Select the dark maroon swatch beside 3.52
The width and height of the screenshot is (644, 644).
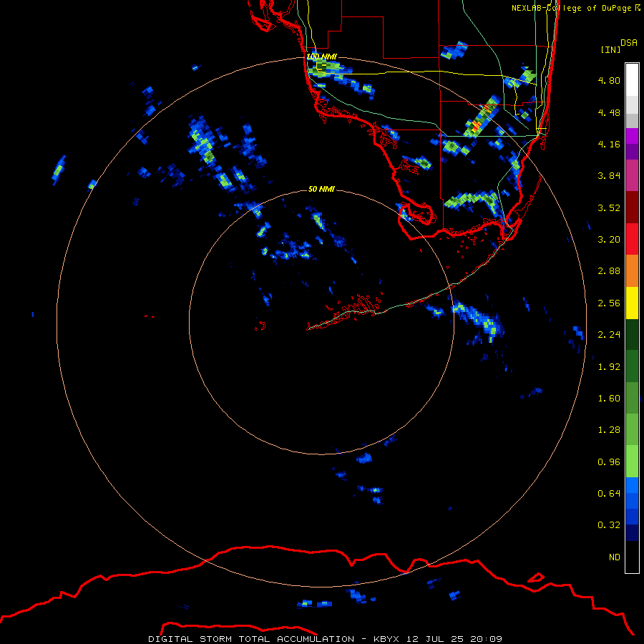[632, 208]
